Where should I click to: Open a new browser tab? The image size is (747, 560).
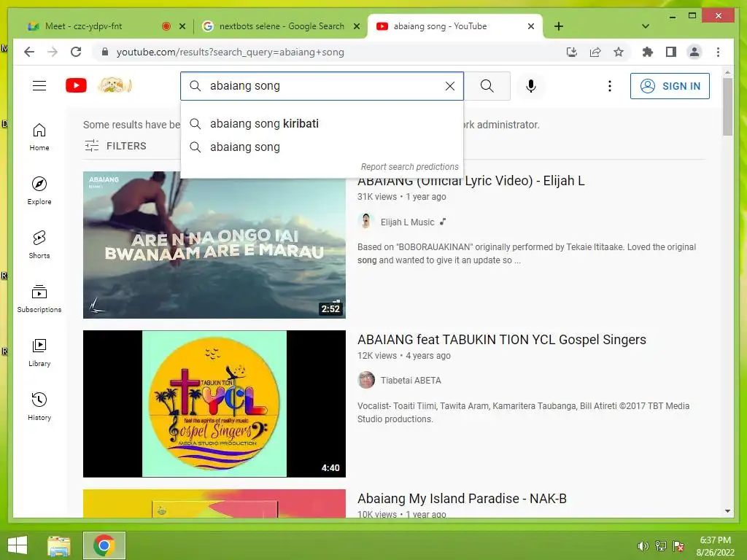[x=559, y=26]
